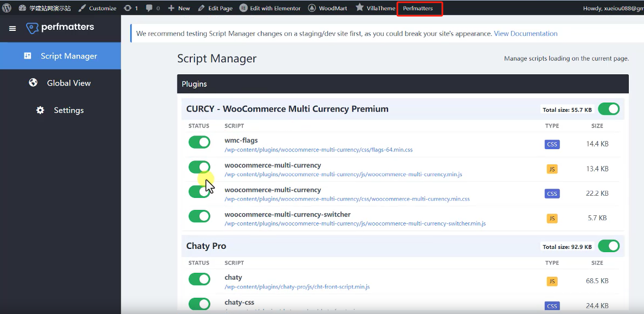Click the chaty-css script name

point(240,302)
